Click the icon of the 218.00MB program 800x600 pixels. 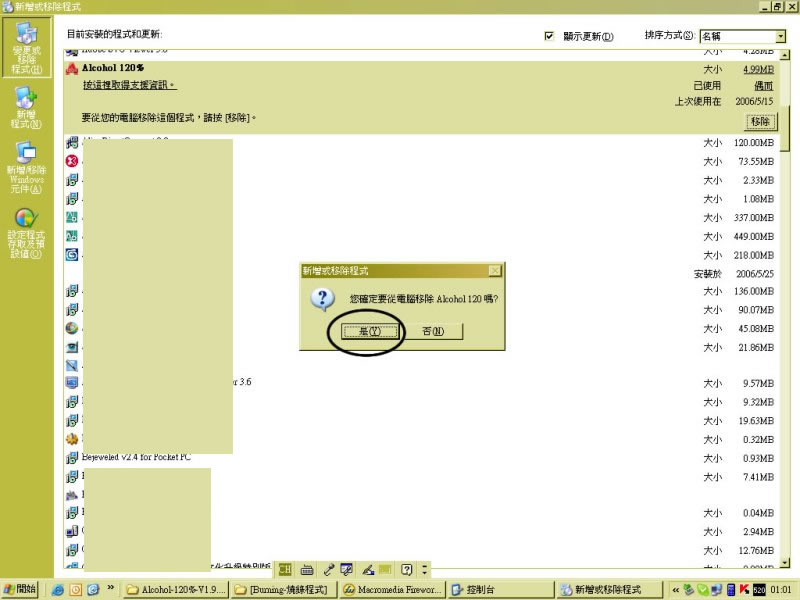pos(72,255)
